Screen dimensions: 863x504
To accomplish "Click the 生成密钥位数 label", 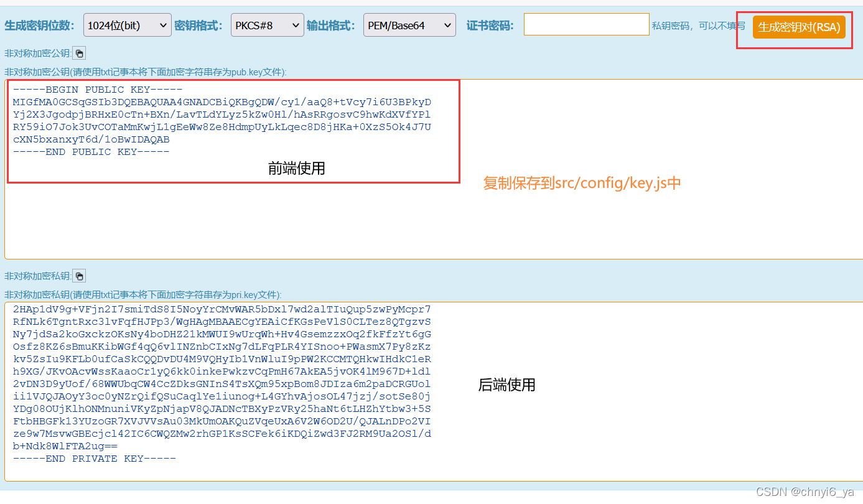I will (40, 26).
